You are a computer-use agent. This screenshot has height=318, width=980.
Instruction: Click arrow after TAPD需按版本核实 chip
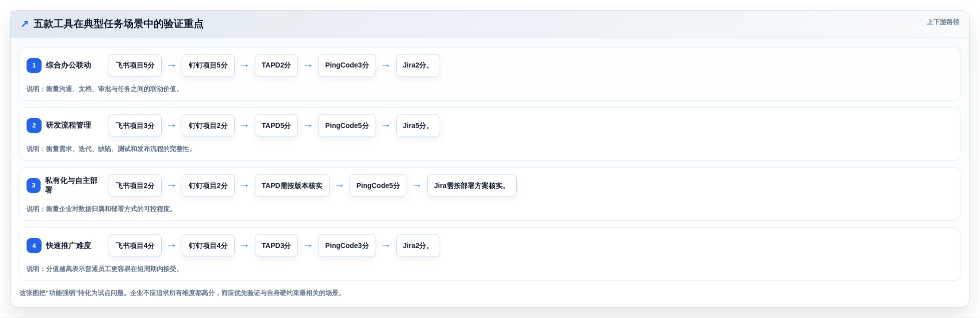[340, 185]
